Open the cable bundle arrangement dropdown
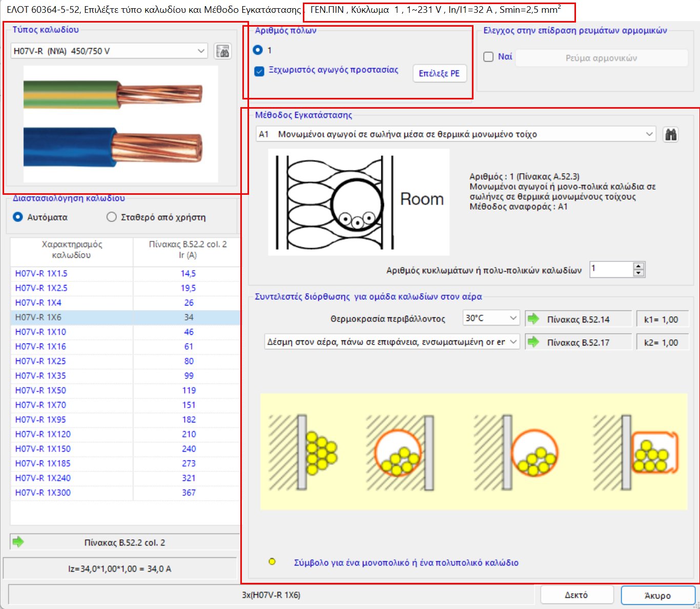 pyautogui.click(x=512, y=341)
